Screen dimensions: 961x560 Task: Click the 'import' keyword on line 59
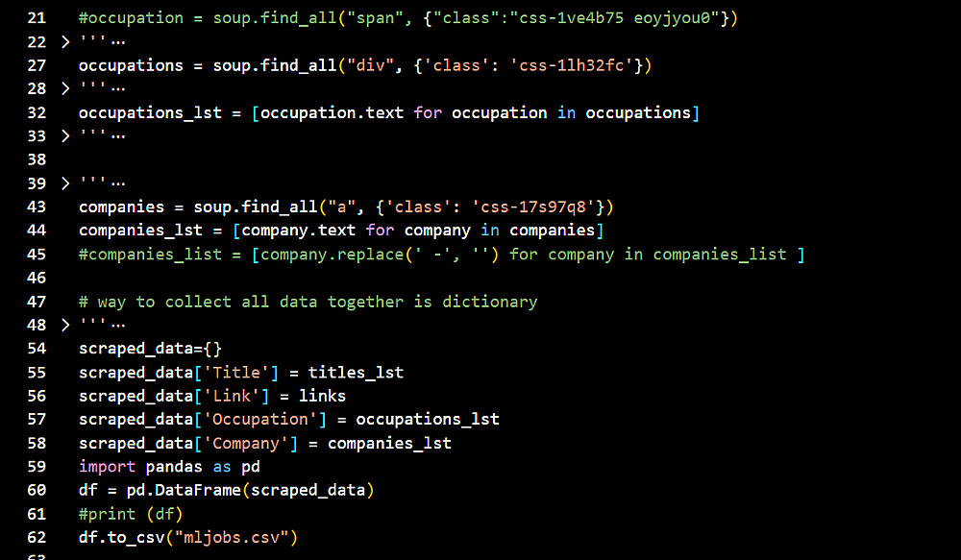click(x=107, y=467)
